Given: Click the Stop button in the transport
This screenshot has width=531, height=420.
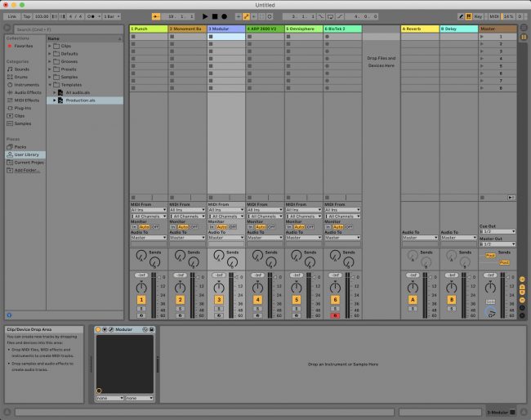Looking at the screenshot, I should pos(214,16).
